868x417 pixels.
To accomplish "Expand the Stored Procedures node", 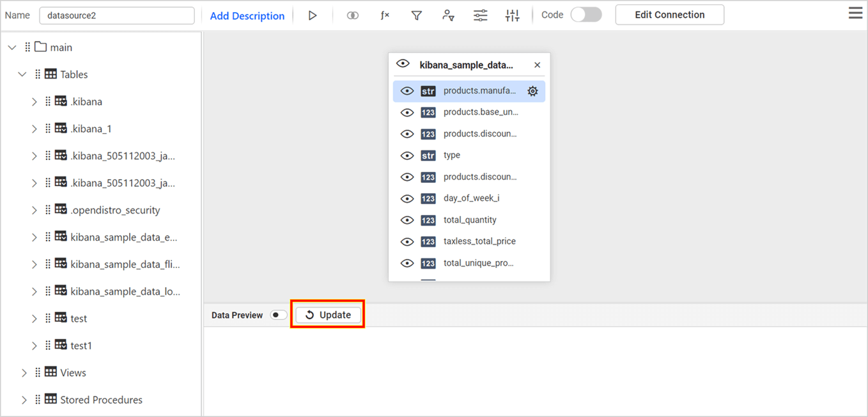I will tap(24, 400).
